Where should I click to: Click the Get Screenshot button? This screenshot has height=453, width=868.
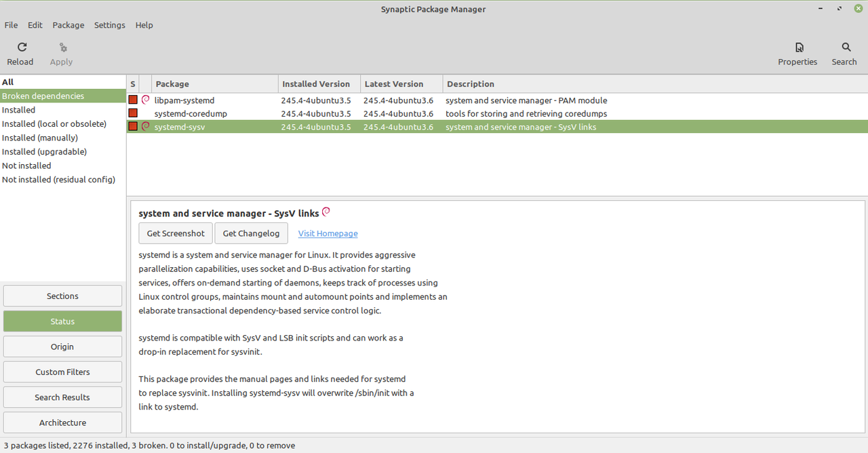pyautogui.click(x=176, y=233)
